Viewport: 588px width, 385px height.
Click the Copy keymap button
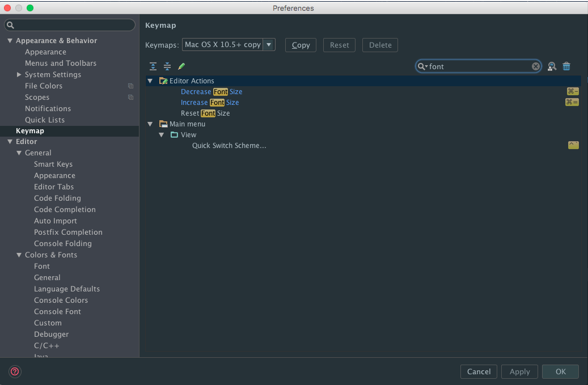pos(301,45)
